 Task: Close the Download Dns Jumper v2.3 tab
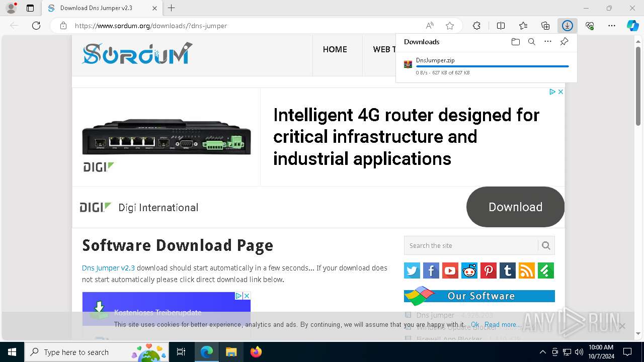coord(154,8)
